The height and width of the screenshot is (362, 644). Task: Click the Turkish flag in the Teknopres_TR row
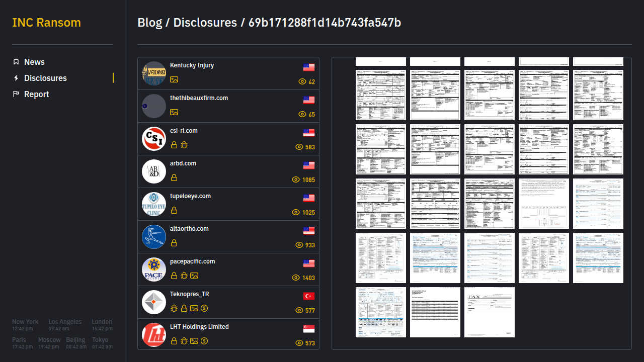[309, 296]
